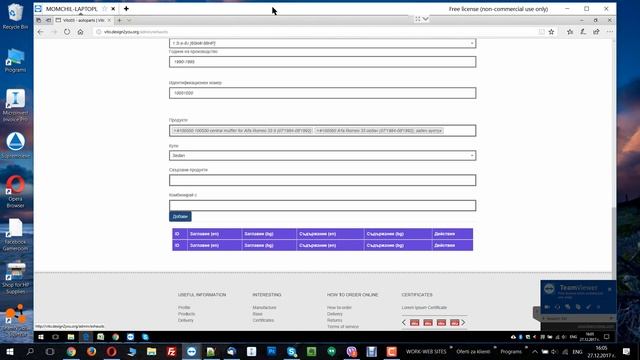Image resolution: width=640 pixels, height=360 pixels.
Task: Open the Terms of service footer link
Action: click(343, 327)
